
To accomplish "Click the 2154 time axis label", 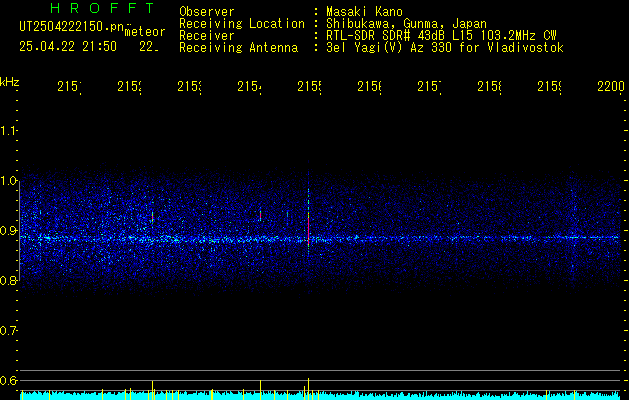I will pyautogui.click(x=250, y=86).
